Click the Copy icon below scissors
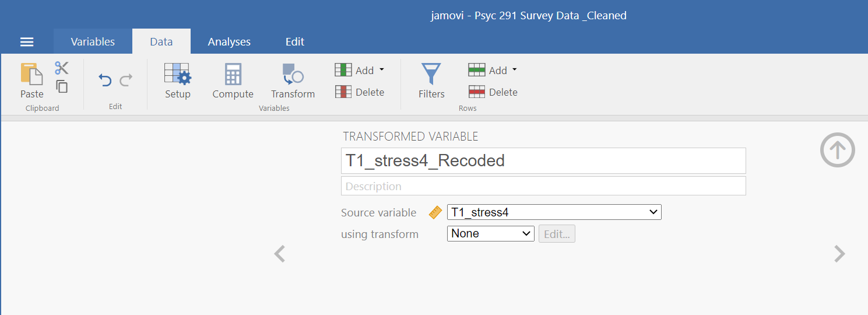868x315 pixels. point(62,86)
